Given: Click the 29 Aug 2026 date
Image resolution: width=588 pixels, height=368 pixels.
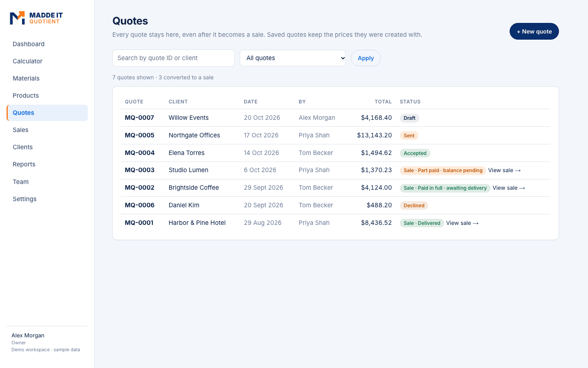Looking at the screenshot, I should tap(263, 223).
